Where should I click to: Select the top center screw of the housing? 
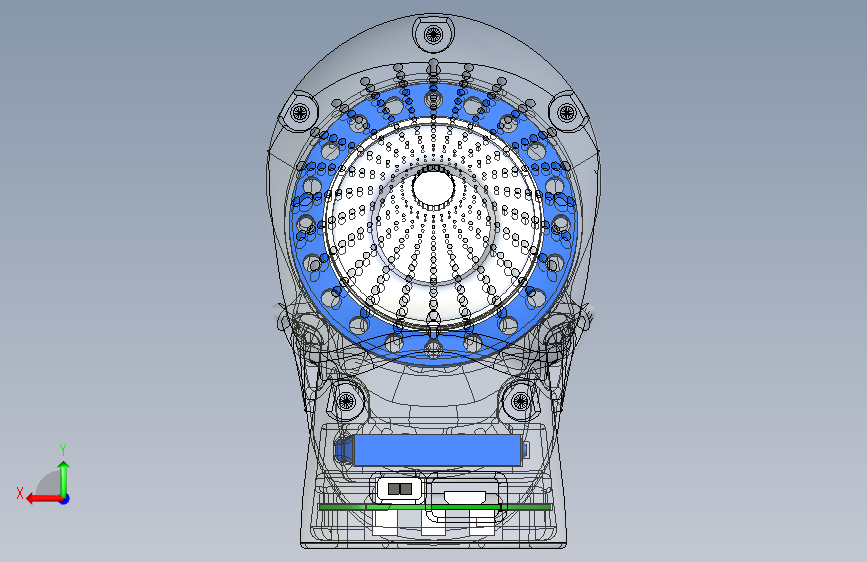(x=434, y=34)
